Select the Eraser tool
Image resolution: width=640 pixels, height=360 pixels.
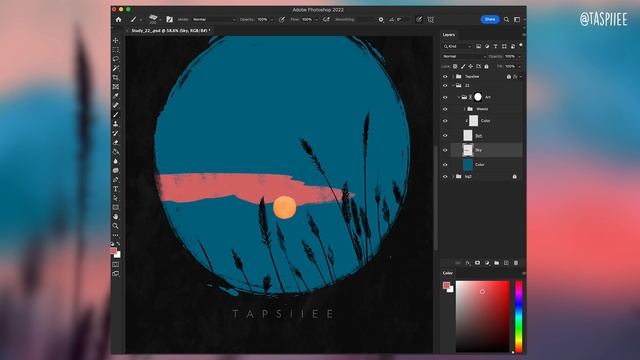coord(116,142)
